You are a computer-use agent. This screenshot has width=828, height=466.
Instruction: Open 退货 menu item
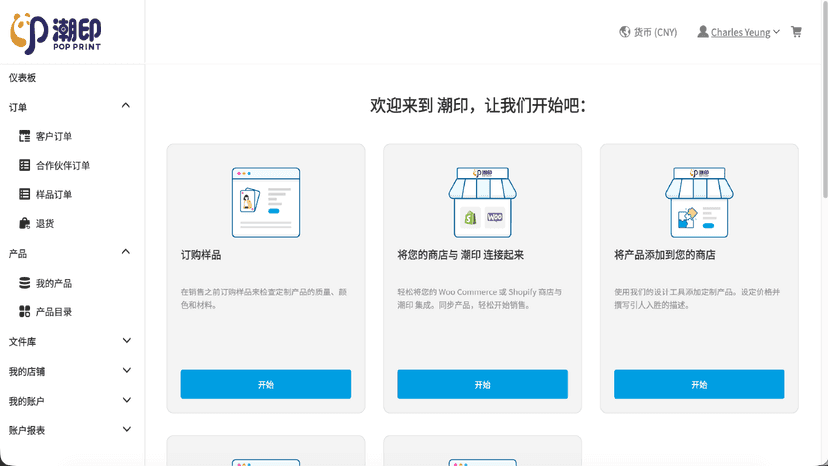point(45,223)
